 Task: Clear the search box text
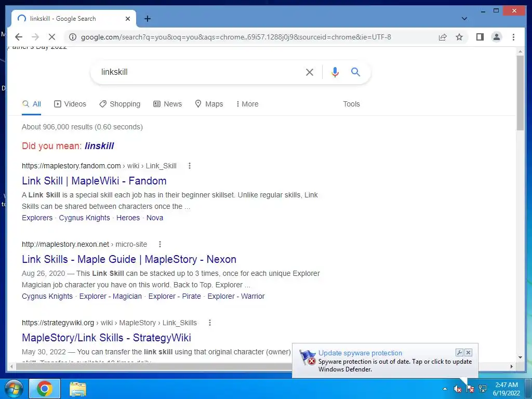pos(310,72)
